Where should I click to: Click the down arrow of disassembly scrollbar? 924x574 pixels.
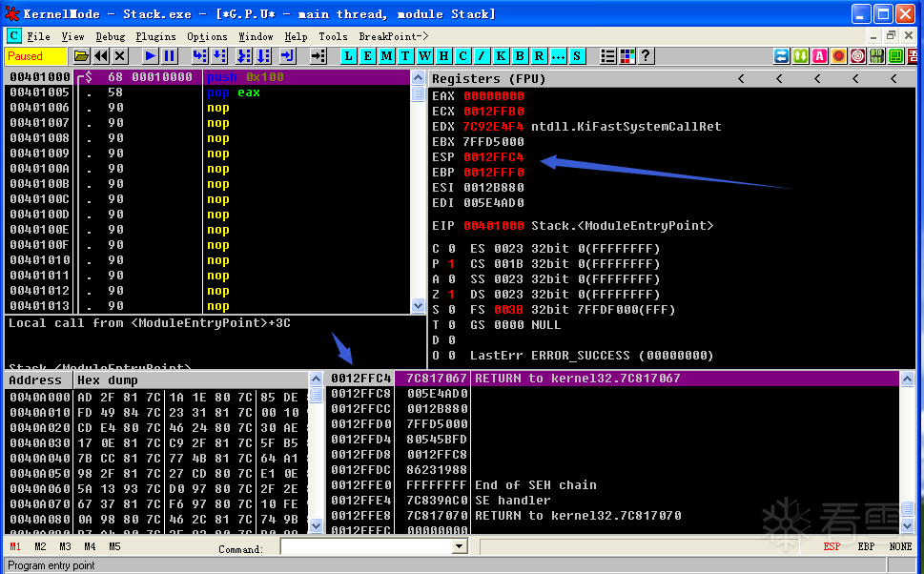[418, 306]
